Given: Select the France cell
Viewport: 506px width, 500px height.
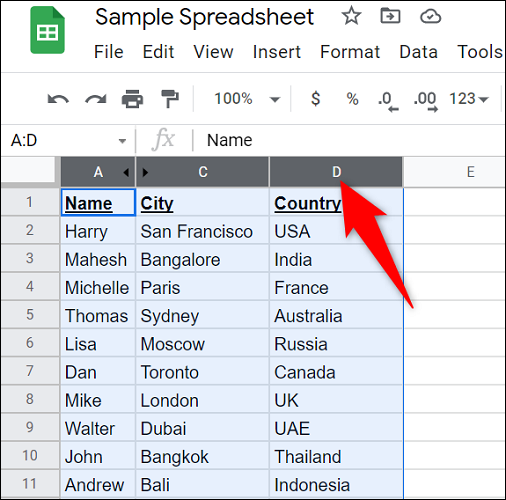Looking at the screenshot, I should pos(336,287).
